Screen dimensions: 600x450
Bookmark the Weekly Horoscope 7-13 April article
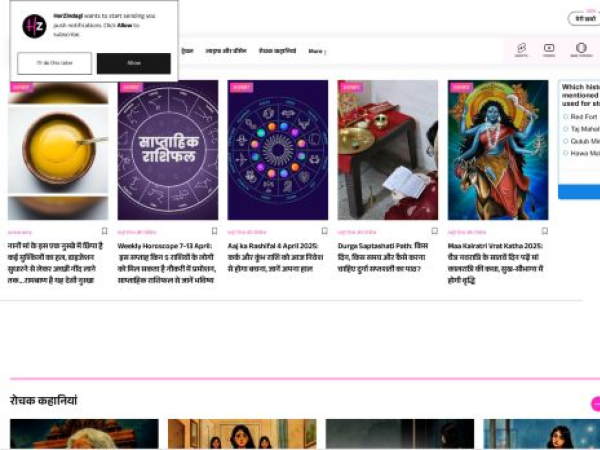coord(214,231)
